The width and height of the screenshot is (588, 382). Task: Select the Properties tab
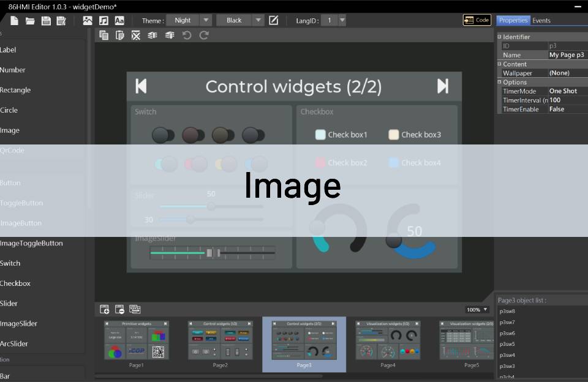point(513,20)
